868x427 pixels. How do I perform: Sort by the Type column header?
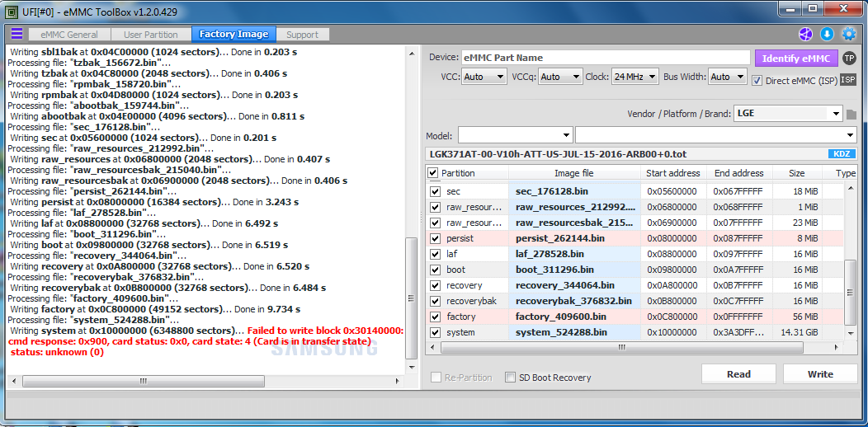point(845,173)
